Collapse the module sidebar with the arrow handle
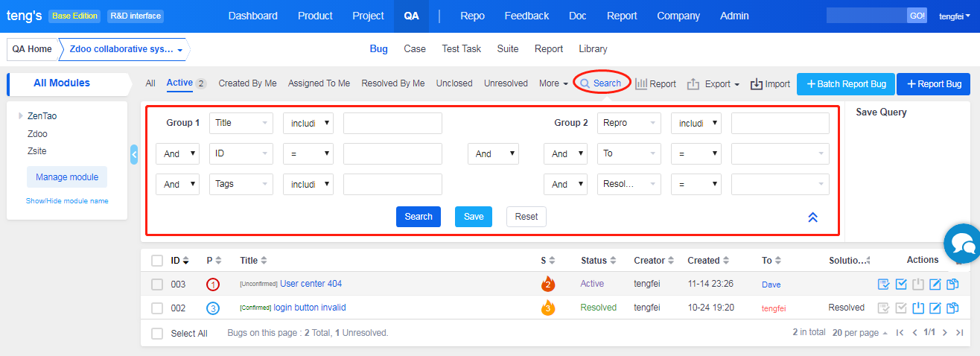The width and height of the screenshot is (980, 356). coord(134,154)
